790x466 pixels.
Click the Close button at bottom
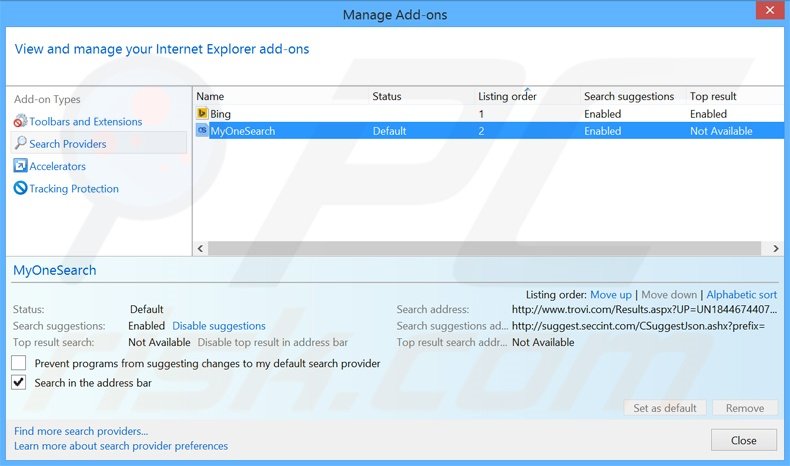[744, 440]
